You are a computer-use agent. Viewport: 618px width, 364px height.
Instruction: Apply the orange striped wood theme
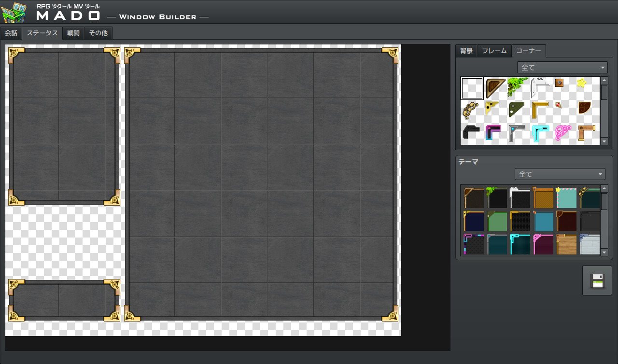pyautogui.click(x=544, y=197)
